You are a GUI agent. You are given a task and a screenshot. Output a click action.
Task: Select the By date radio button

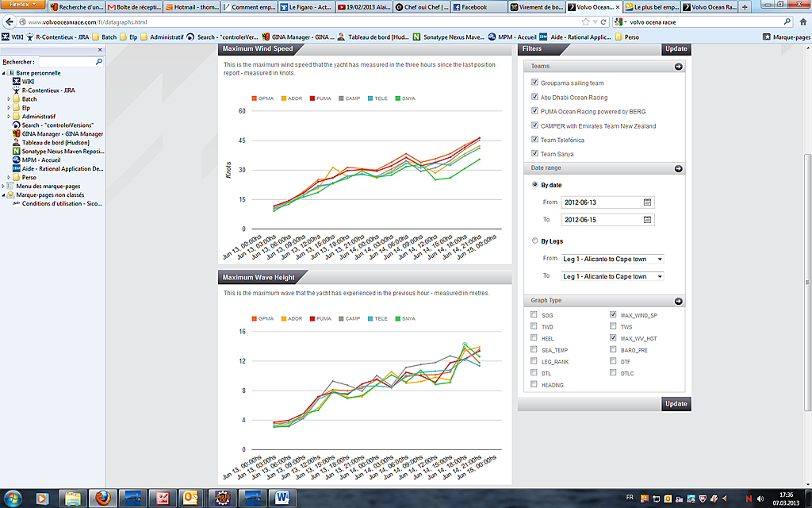(535, 184)
